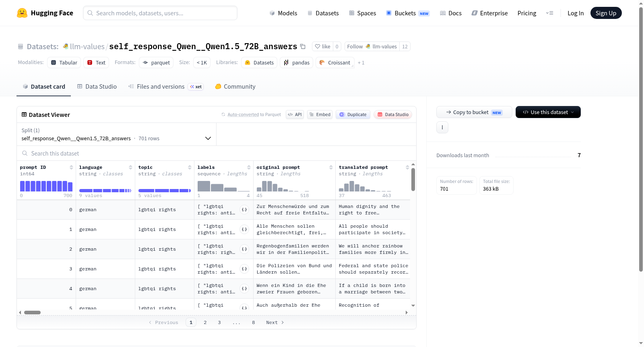Go to page 2 of the dataset
Viewport: 644px width, 347px height.
click(205, 322)
